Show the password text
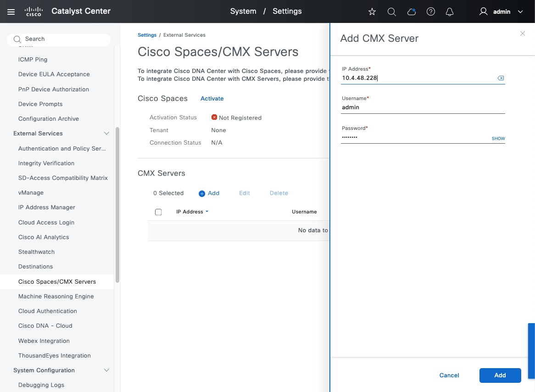Viewport: 535px width, 392px height. (498, 138)
